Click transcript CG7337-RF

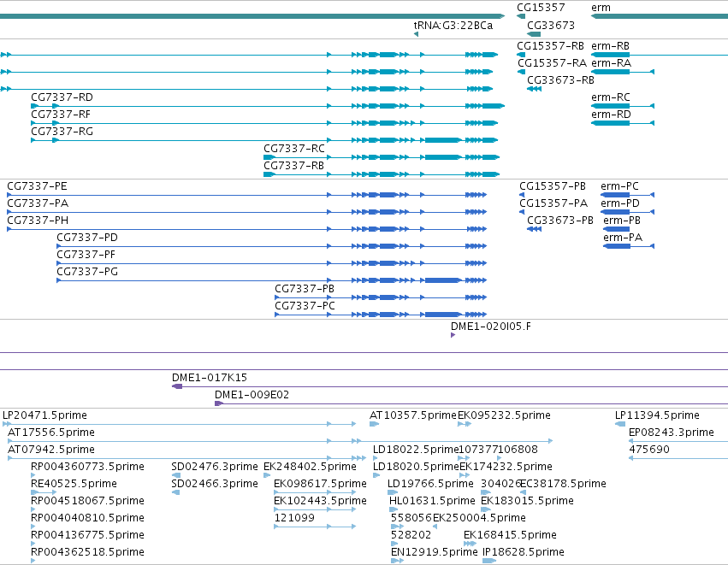[x=61, y=115]
